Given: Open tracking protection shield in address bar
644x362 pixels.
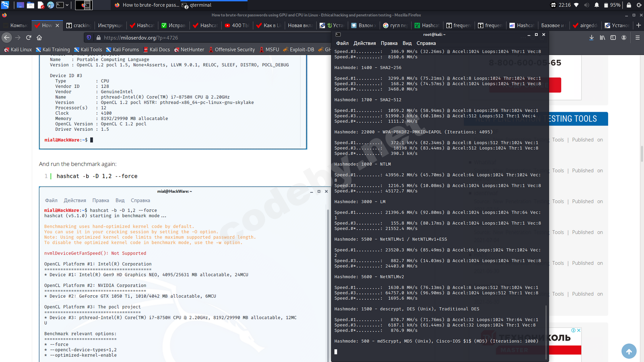Looking at the screenshot, I should 89,37.
